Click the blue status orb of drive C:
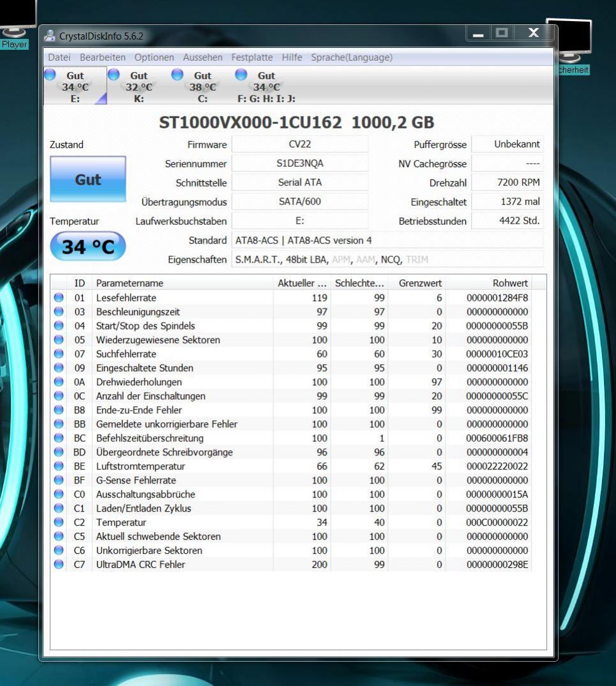The height and width of the screenshot is (686, 616). click(x=177, y=75)
